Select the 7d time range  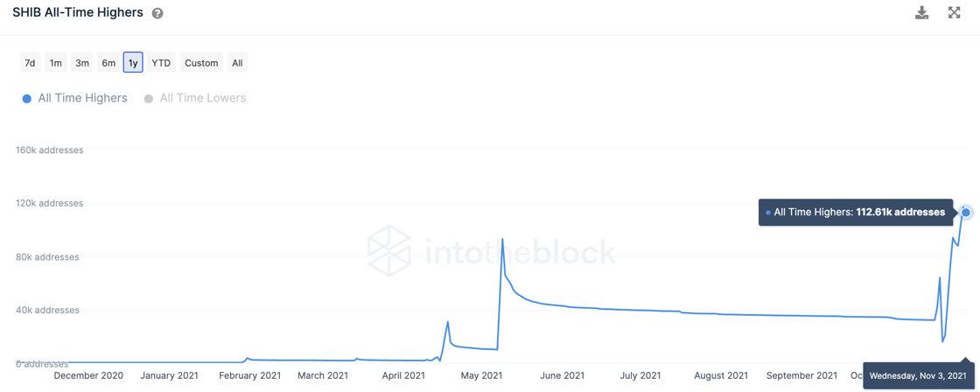click(x=30, y=63)
